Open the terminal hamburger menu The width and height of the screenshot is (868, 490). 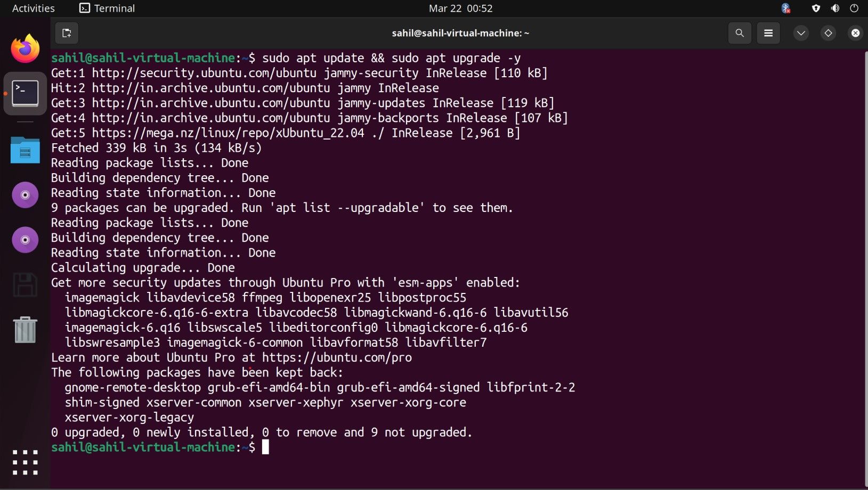click(x=768, y=32)
